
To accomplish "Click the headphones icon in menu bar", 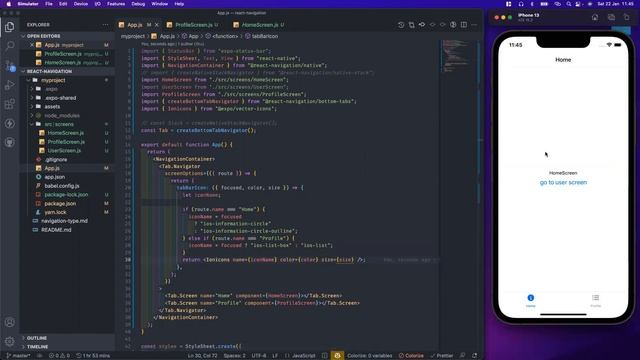I will pos(521,4).
